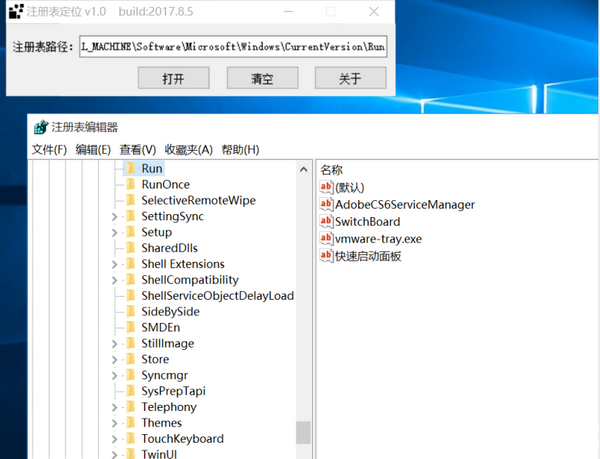
Task: Select the Shell Extensions key
Action: click(x=183, y=264)
